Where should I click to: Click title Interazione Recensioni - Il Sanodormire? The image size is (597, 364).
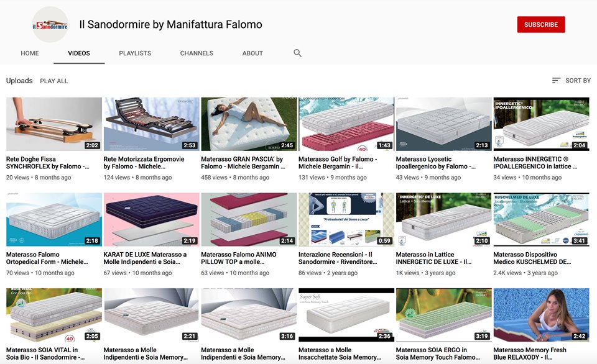click(338, 258)
